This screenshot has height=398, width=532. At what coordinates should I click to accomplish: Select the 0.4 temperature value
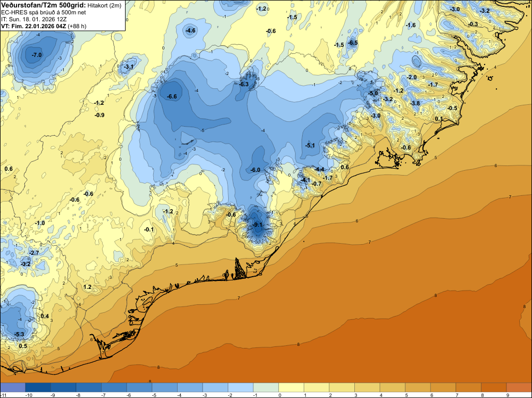45,316
